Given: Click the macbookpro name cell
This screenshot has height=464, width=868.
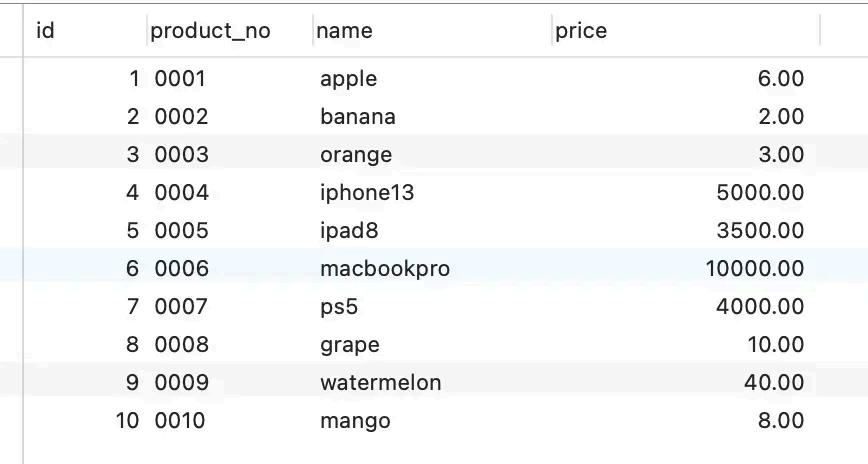Looking at the screenshot, I should click(x=384, y=269).
